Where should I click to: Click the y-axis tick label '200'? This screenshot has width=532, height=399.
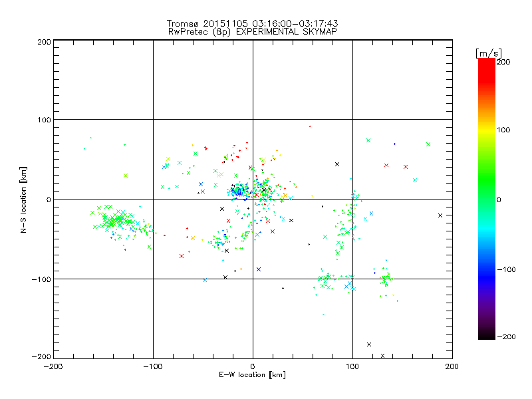[44, 42]
